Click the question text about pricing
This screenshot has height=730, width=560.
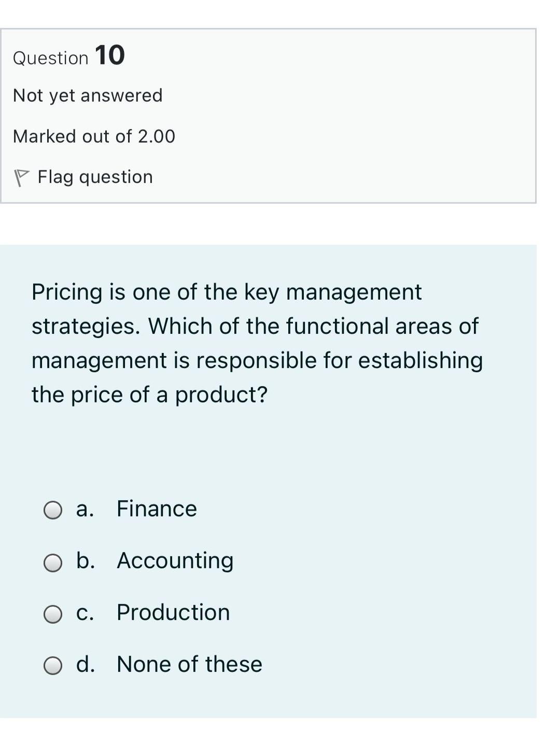click(x=256, y=342)
